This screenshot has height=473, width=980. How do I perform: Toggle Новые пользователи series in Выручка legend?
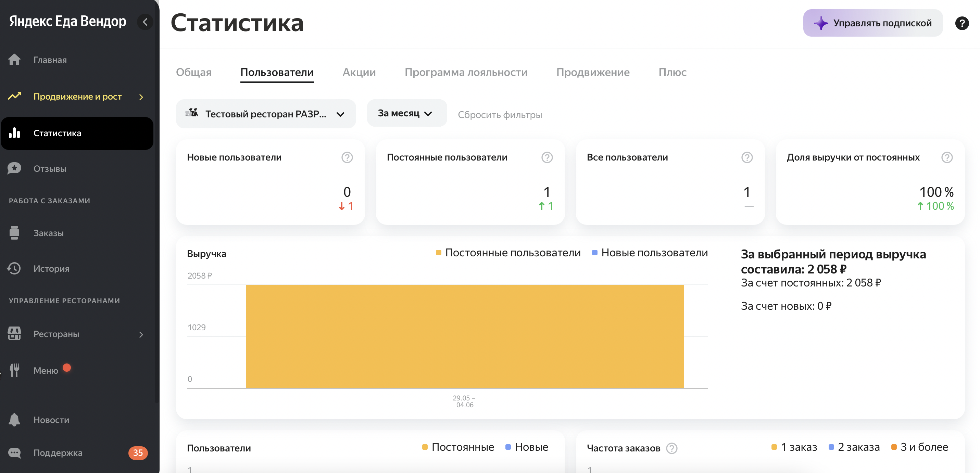point(650,253)
